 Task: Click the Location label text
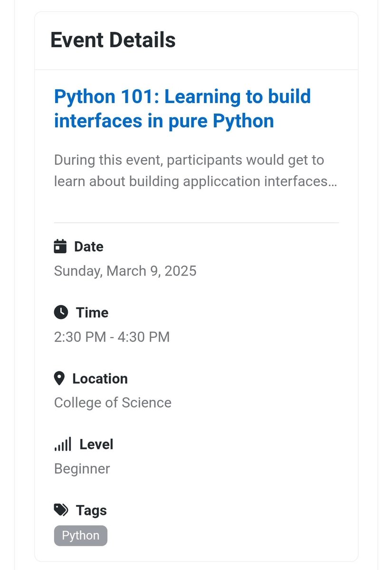click(100, 379)
